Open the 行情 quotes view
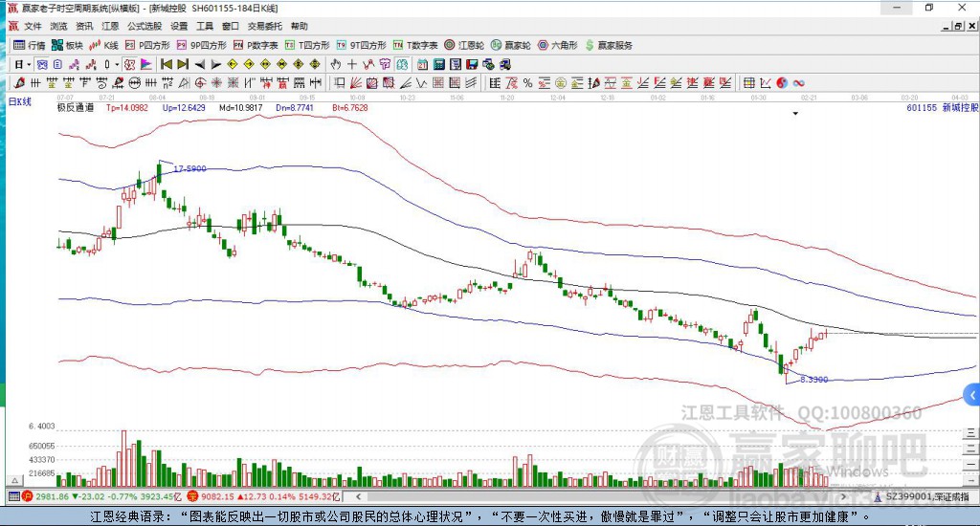This screenshot has width=980, height=526. tap(30, 45)
